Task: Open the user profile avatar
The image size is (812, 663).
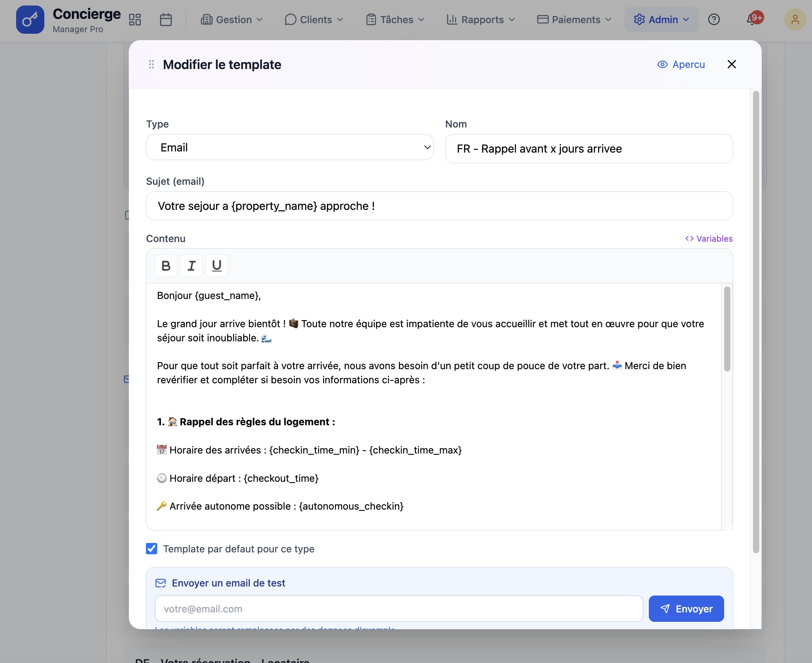Action: coord(795,19)
